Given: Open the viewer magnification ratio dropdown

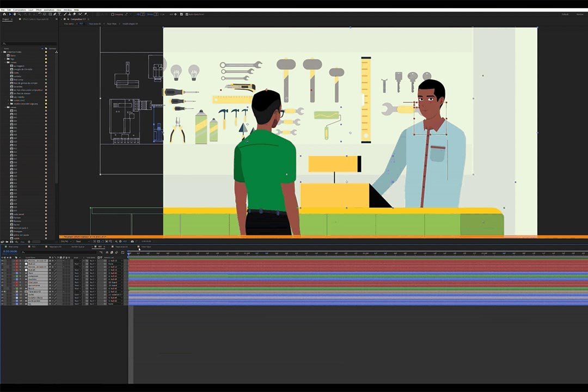Looking at the screenshot, I should click(66, 241).
